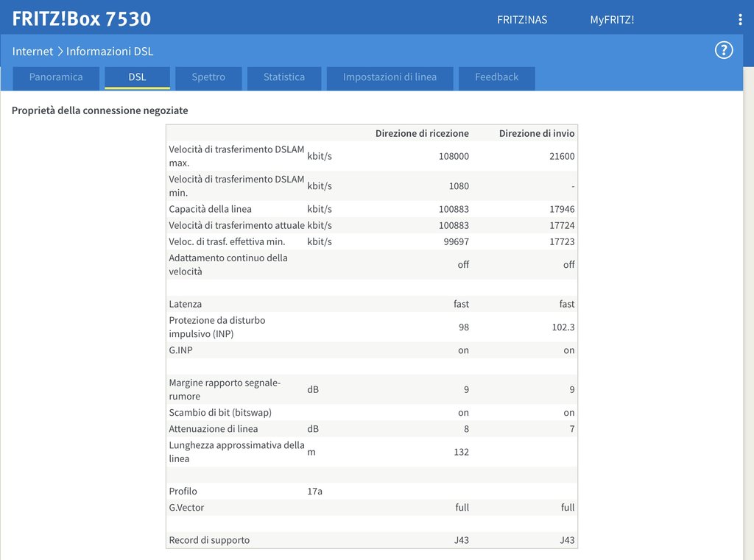Click the Direzione di invio column header
The height and width of the screenshot is (560, 754).
tap(536, 133)
